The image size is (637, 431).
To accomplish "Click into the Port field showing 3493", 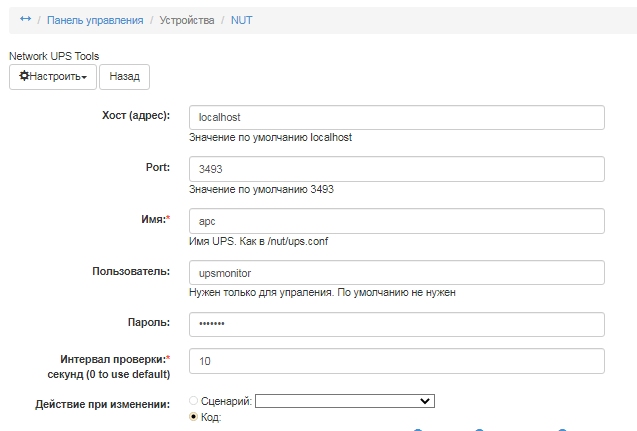I will [x=397, y=169].
